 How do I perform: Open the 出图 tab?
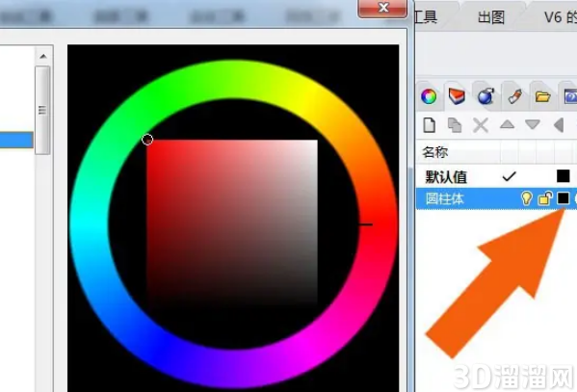(x=491, y=17)
